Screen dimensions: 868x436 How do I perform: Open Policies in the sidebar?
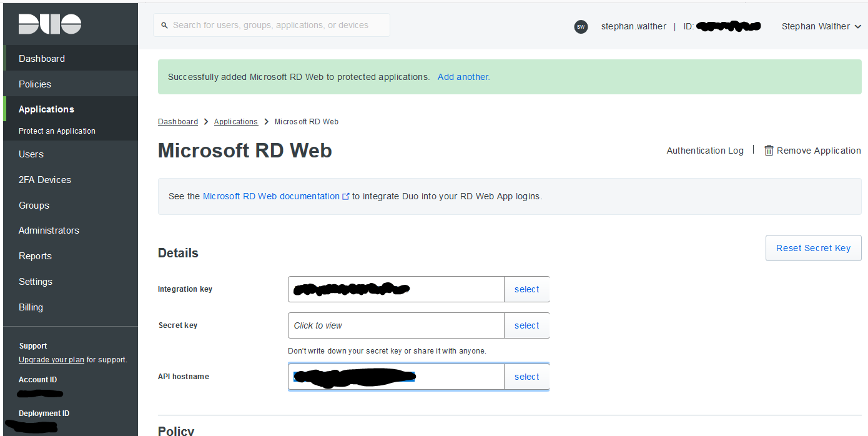(x=71, y=84)
